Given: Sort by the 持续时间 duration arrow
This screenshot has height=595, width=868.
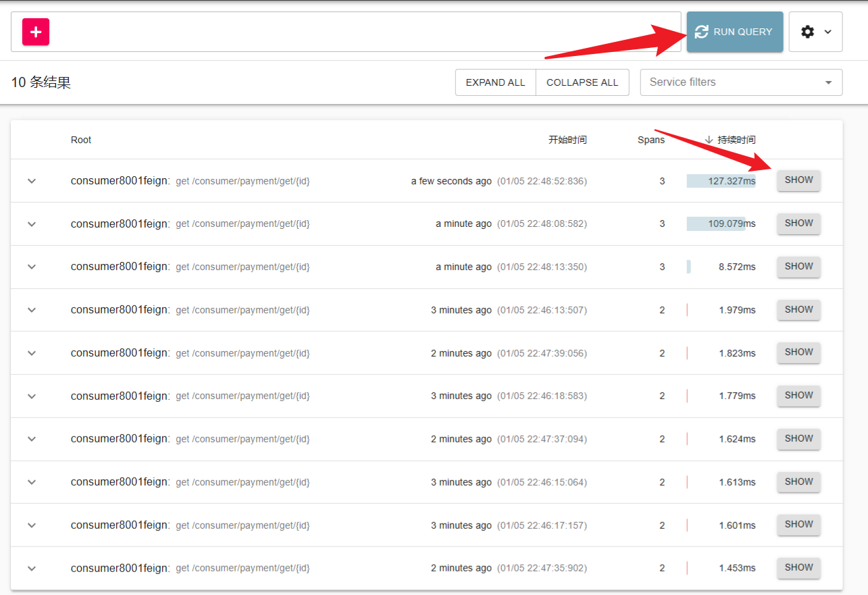Looking at the screenshot, I should [x=709, y=140].
